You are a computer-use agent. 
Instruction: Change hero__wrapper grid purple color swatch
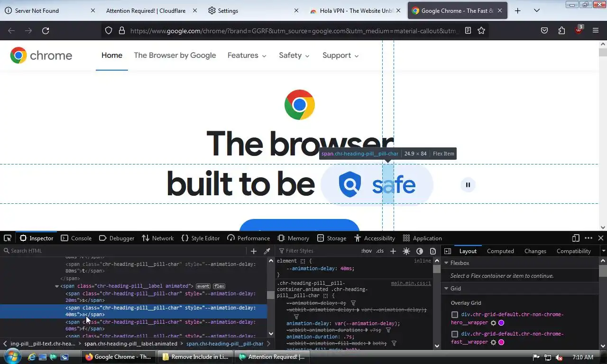[501, 323]
